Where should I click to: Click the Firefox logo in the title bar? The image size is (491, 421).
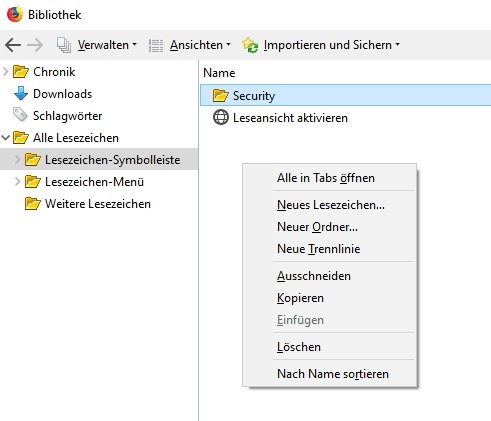15,14
